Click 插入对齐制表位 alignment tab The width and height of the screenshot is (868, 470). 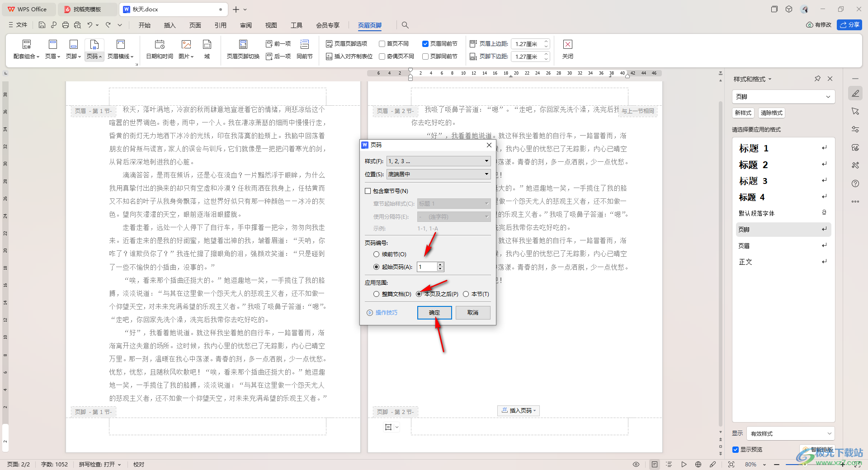349,56
